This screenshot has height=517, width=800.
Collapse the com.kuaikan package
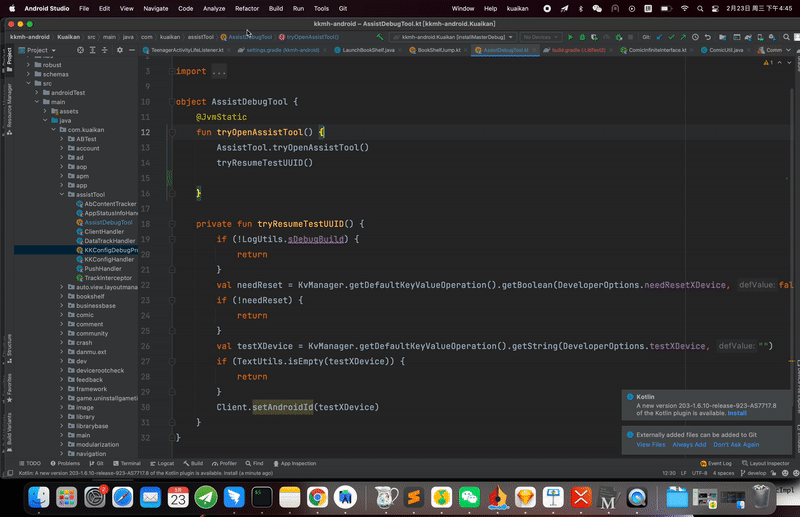coord(54,130)
